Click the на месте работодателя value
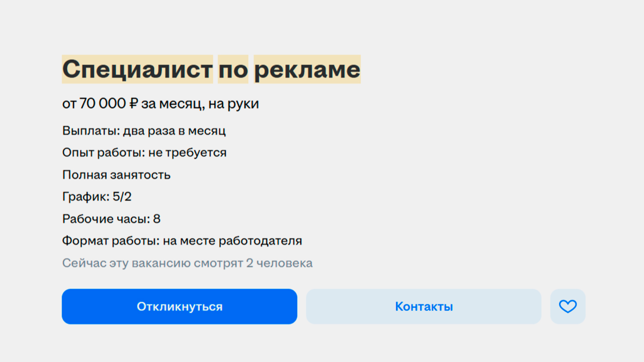Image resolution: width=644 pixels, height=362 pixels. pyautogui.click(x=232, y=241)
